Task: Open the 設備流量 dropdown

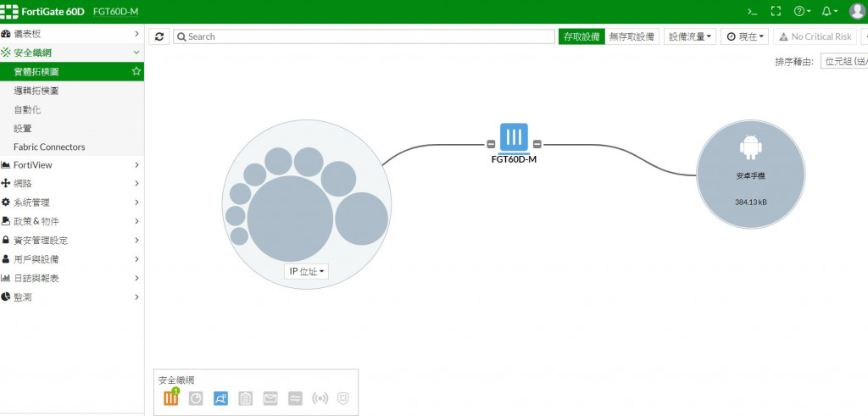Action: tap(690, 36)
